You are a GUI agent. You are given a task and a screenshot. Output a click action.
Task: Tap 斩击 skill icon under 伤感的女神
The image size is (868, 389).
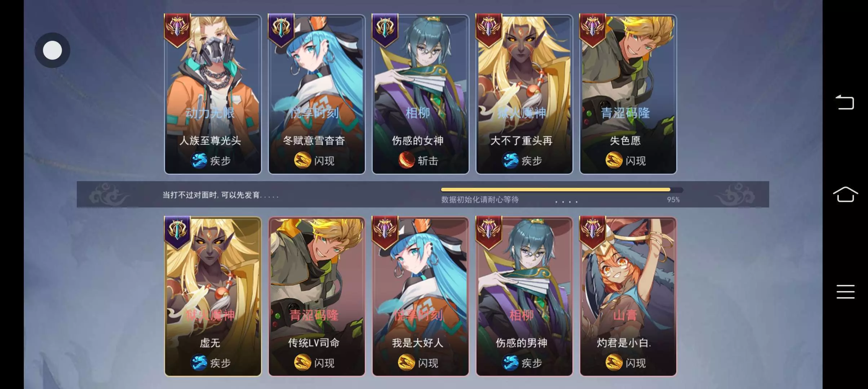click(x=407, y=160)
